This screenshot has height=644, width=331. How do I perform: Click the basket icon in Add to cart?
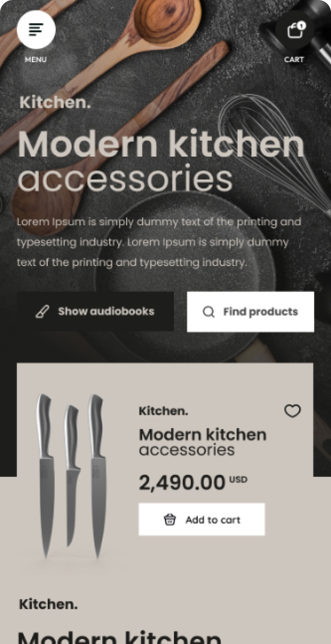click(x=170, y=520)
